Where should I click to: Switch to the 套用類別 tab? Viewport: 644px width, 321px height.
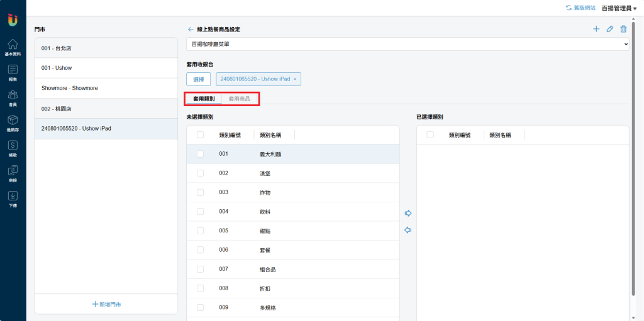click(x=204, y=99)
